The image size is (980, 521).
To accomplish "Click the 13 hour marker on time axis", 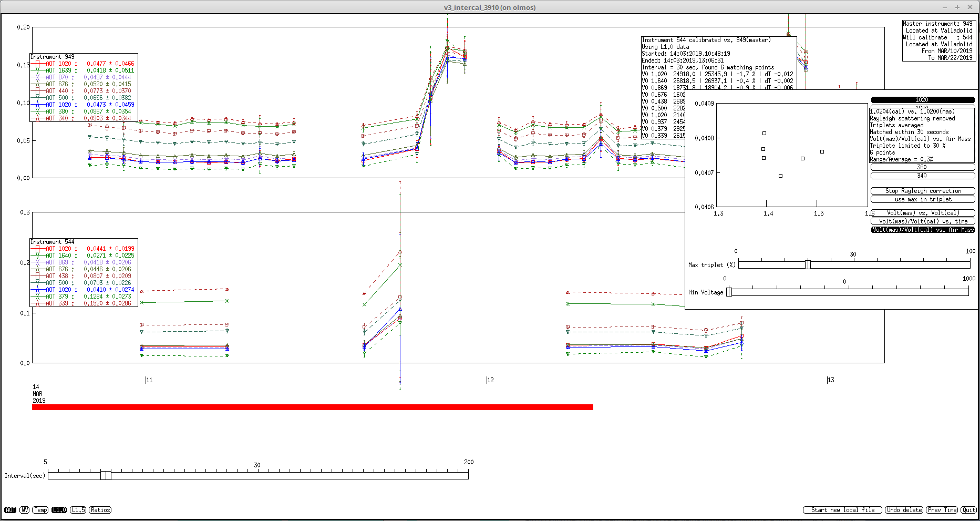I will pos(830,380).
